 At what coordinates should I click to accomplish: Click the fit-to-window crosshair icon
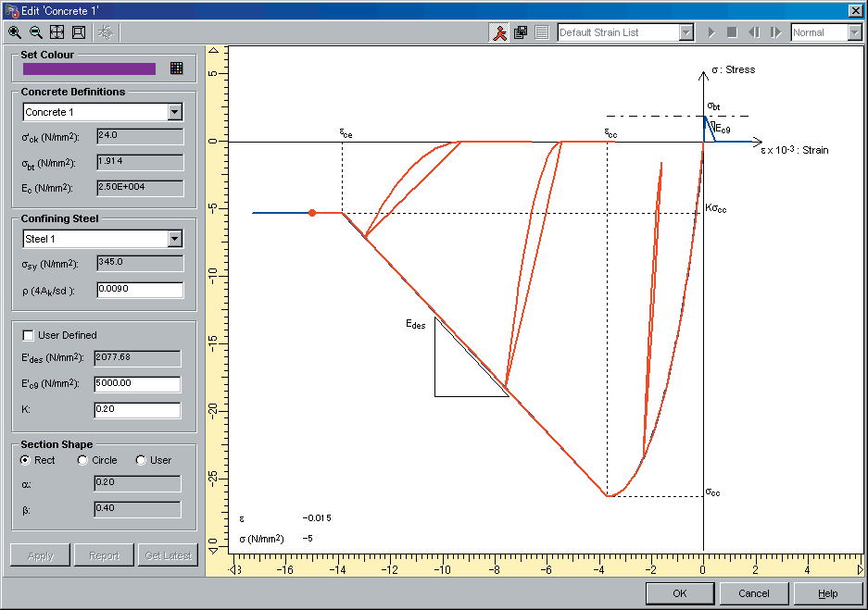[57, 32]
